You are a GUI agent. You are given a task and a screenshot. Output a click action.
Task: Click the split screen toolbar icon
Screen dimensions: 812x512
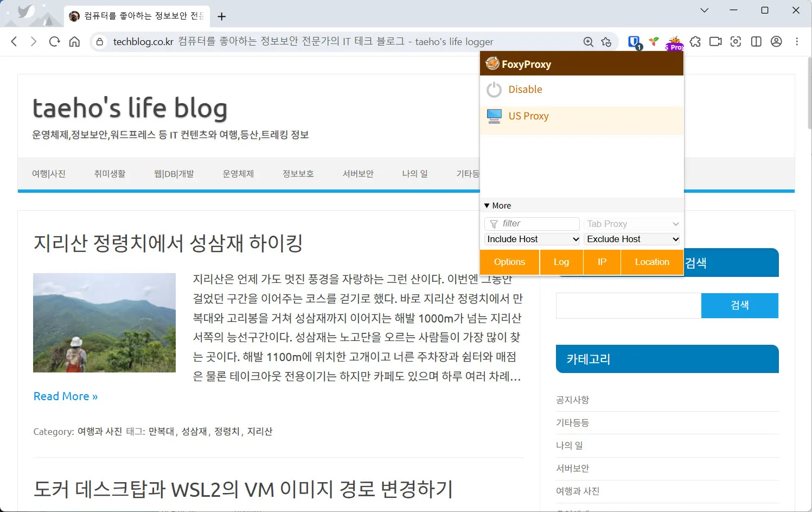[x=756, y=41]
